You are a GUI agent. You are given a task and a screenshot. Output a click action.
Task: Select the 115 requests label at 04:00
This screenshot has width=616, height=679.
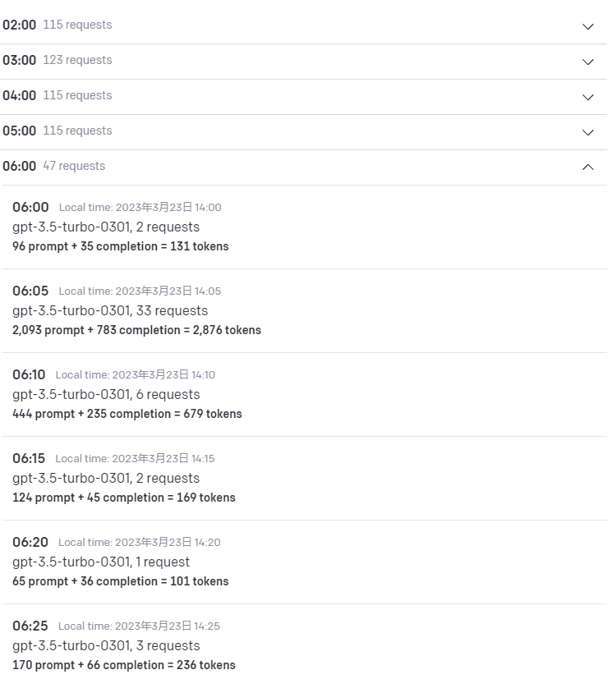point(77,95)
